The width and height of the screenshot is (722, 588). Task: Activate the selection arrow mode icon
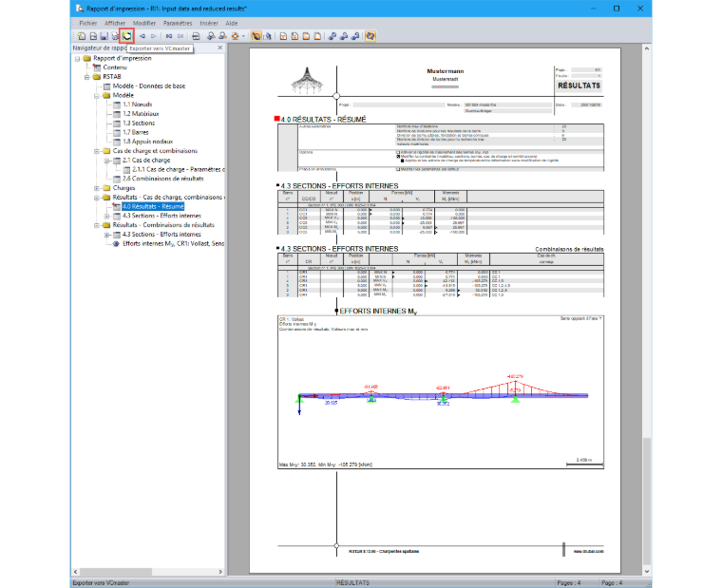(x=268, y=36)
